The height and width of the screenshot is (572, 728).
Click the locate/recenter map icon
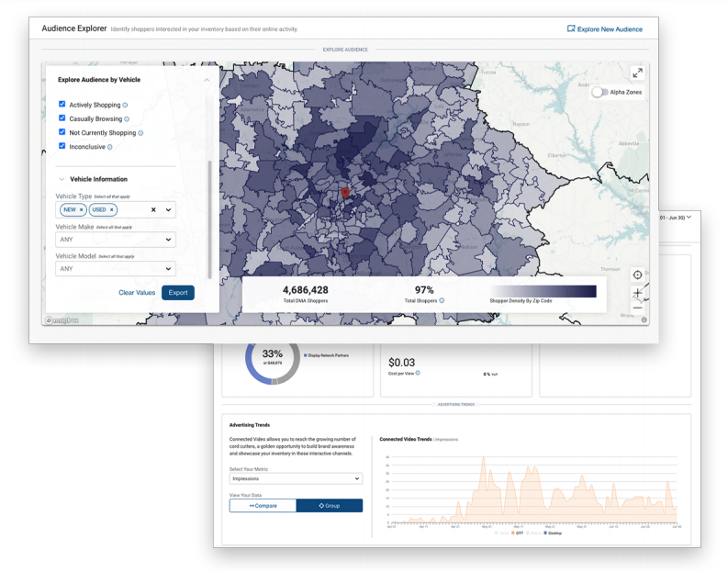coord(637,275)
